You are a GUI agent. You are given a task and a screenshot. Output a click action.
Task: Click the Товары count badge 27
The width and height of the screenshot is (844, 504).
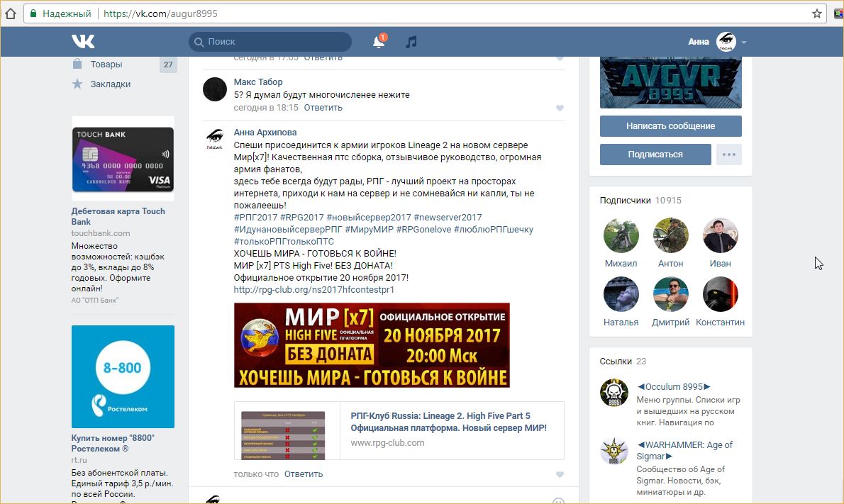point(169,65)
